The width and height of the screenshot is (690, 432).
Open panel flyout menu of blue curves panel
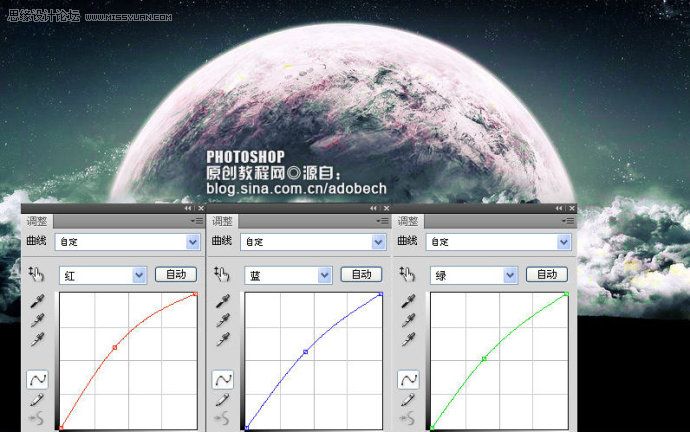382,221
